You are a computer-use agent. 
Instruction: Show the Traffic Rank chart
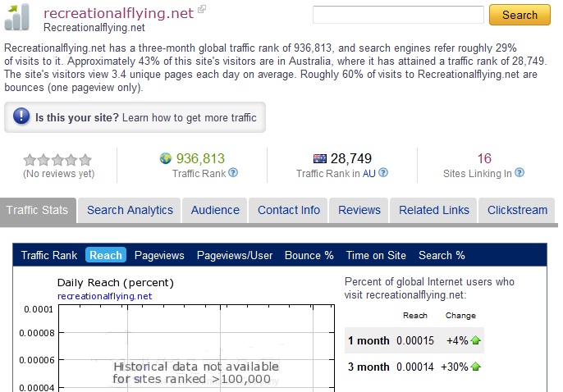[x=49, y=255]
